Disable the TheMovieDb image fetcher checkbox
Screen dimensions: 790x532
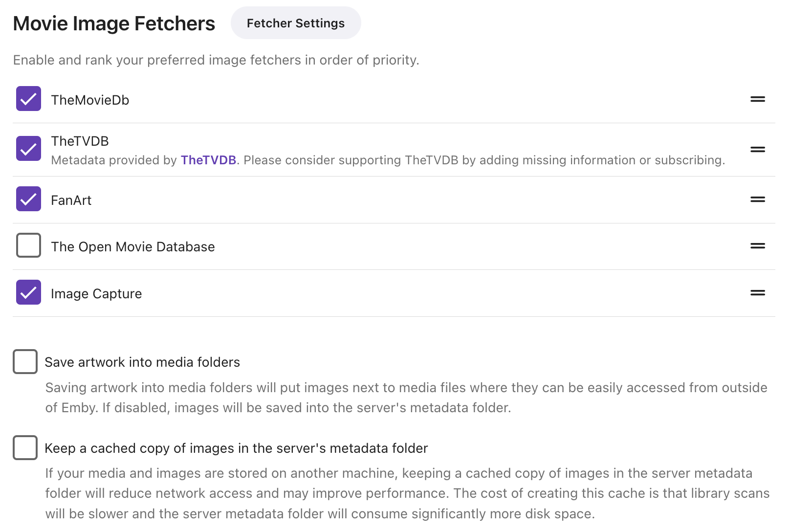point(28,99)
